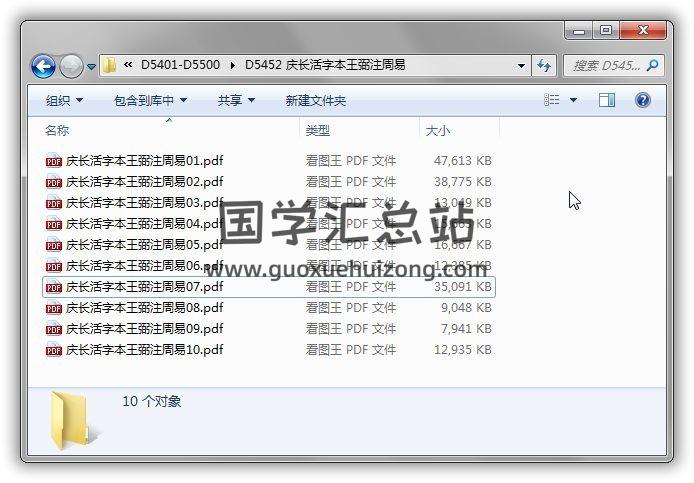Image resolution: width=694 pixels, height=483 pixels.
Task: Click the 新建文件夹 button
Action: 316,100
